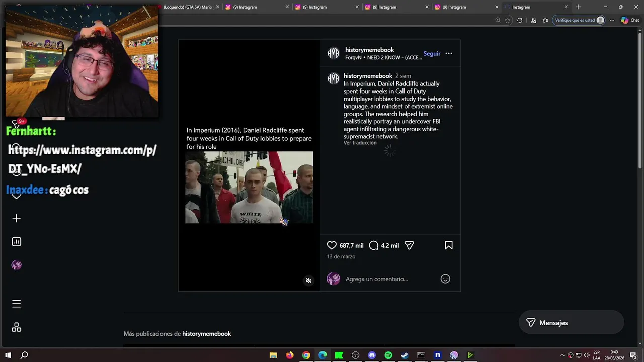Image resolution: width=644 pixels, height=362 pixels.
Task: Open the media control icon in the toolbar
Action: click(x=534, y=20)
